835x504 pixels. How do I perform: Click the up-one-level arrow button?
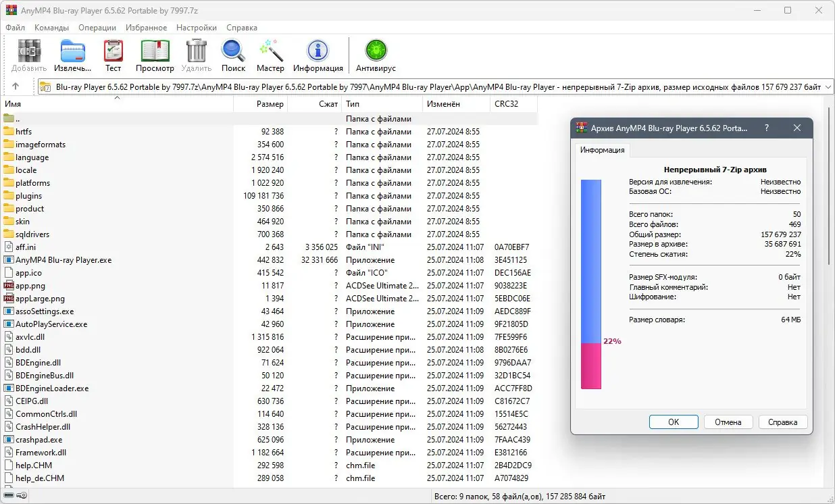[x=15, y=86]
